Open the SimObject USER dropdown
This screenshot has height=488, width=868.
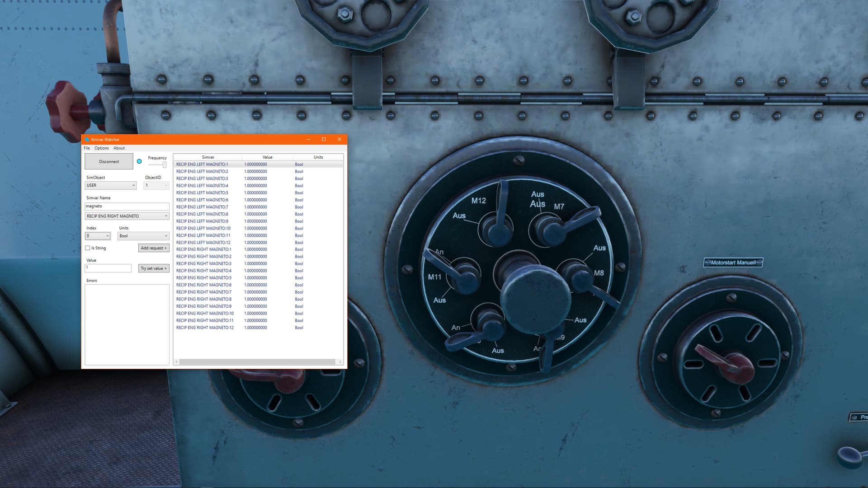click(x=111, y=185)
